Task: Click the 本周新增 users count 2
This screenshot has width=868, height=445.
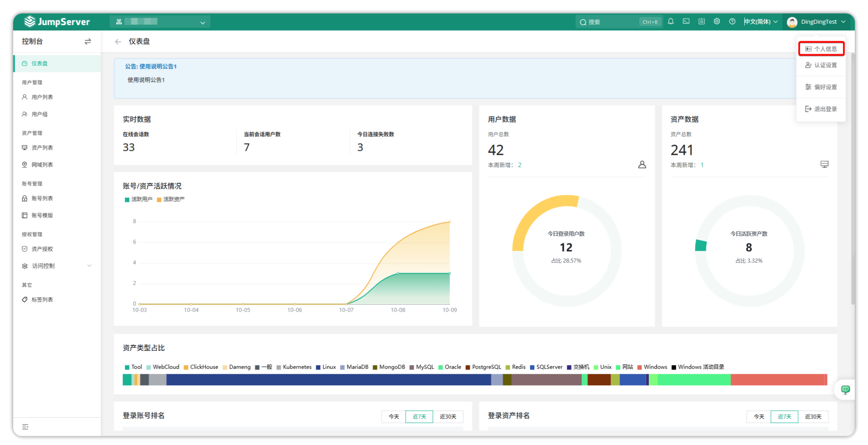Action: tap(519, 165)
